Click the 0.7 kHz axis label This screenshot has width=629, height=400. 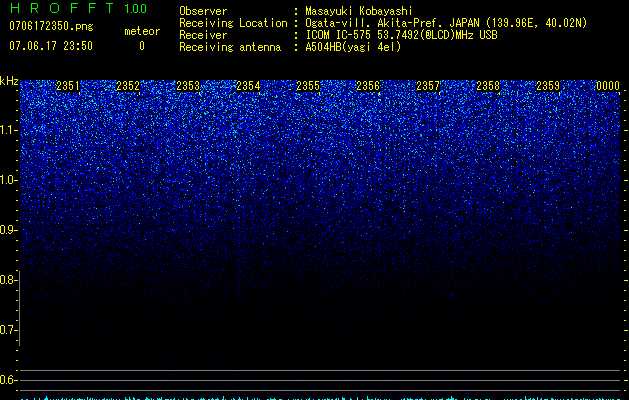pyautogui.click(x=7, y=330)
